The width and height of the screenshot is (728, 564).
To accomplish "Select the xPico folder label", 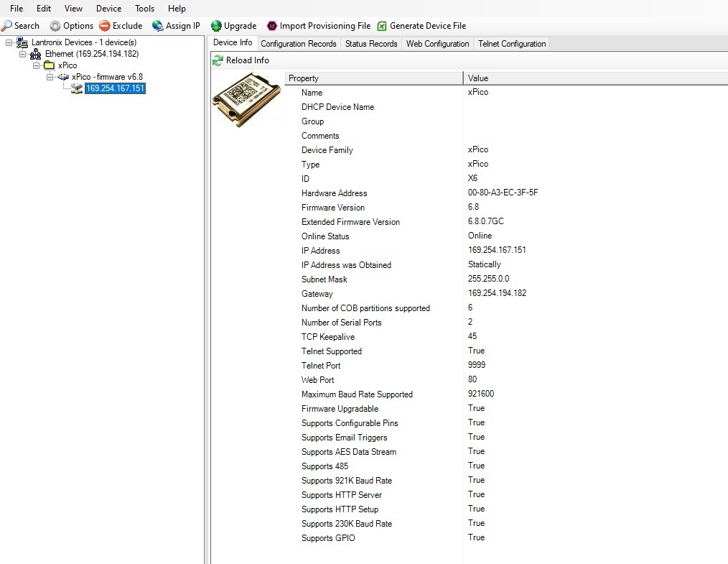I will (x=67, y=65).
